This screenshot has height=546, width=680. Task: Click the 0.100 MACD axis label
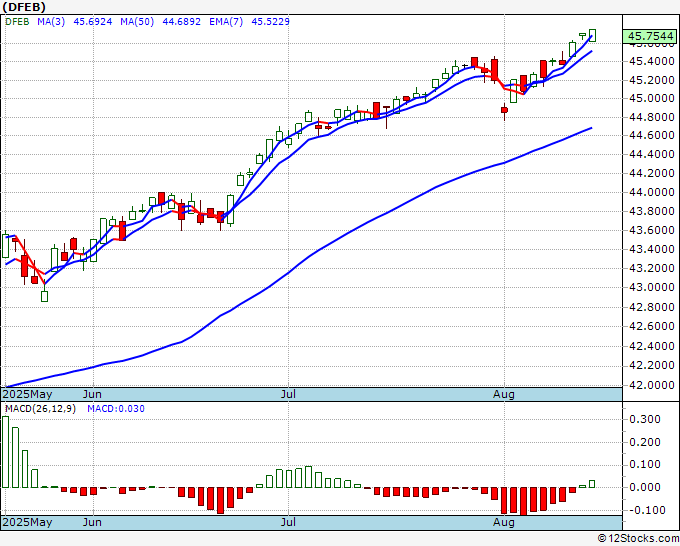(x=645, y=464)
